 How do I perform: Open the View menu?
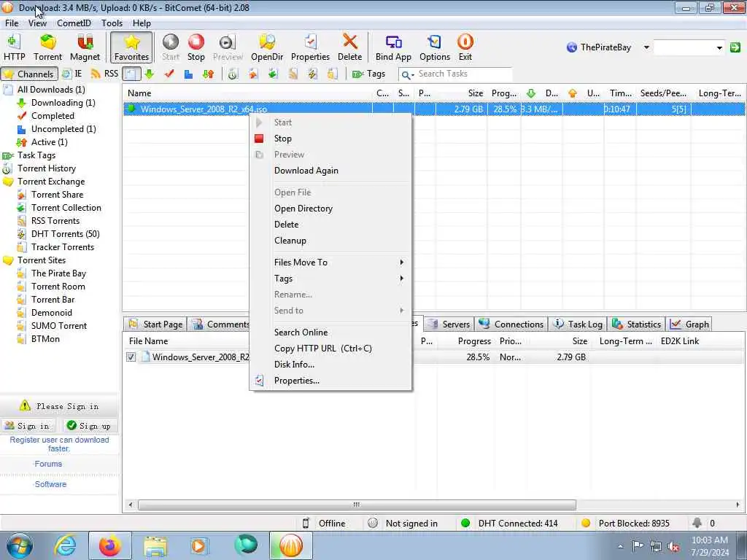37,23
